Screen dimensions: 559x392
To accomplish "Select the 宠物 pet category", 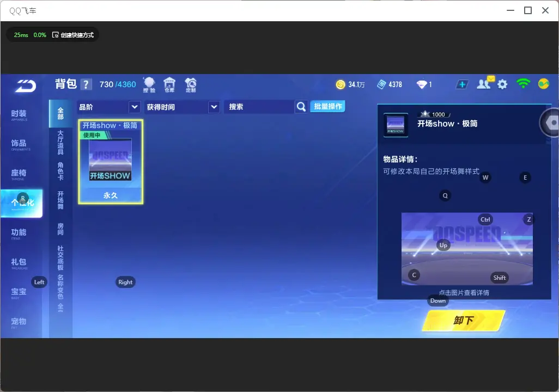I will tap(19, 322).
